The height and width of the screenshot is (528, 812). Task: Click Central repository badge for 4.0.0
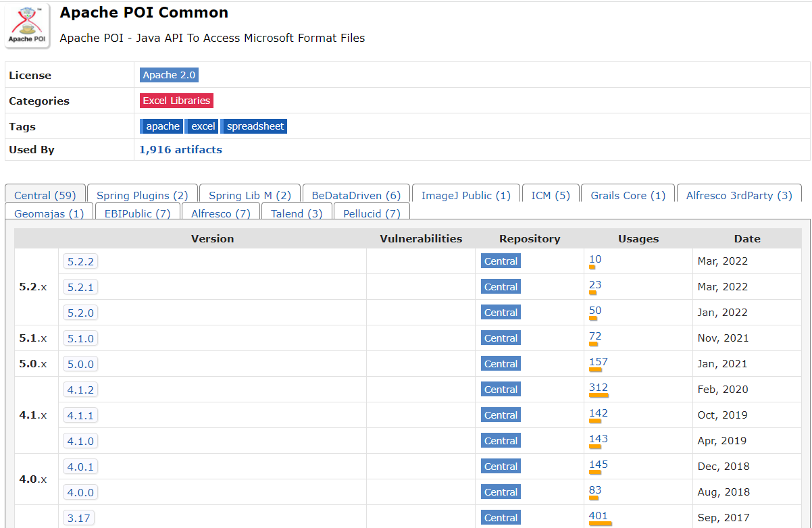pos(501,492)
